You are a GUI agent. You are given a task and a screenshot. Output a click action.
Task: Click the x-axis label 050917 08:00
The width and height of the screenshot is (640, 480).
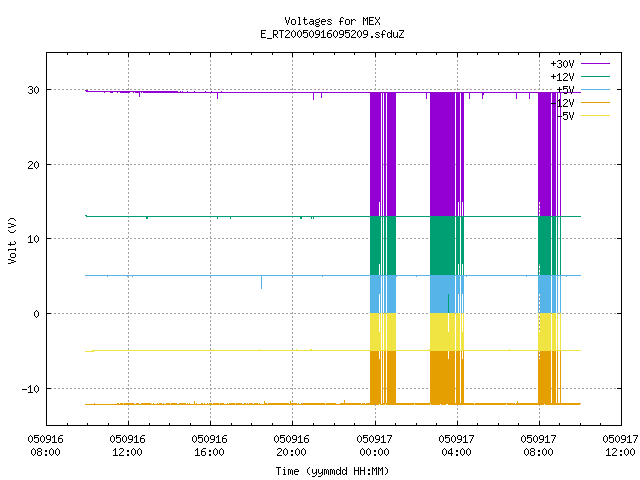coord(538,446)
